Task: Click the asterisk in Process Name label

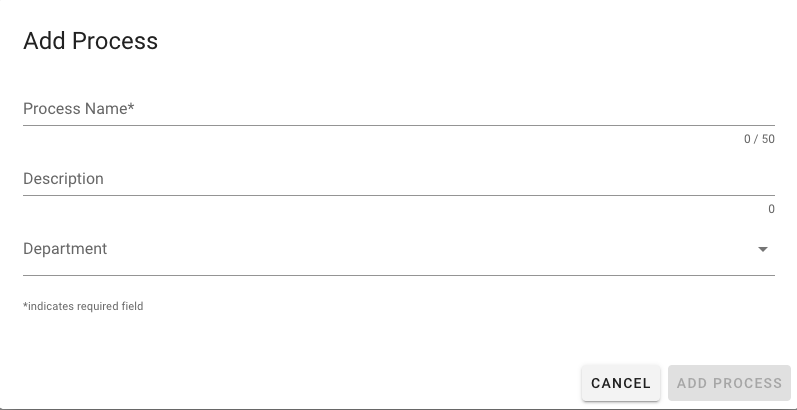Action: 131,106
